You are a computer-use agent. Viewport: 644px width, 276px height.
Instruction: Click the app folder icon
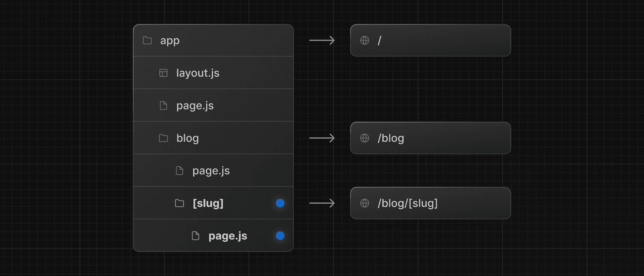coord(147,41)
